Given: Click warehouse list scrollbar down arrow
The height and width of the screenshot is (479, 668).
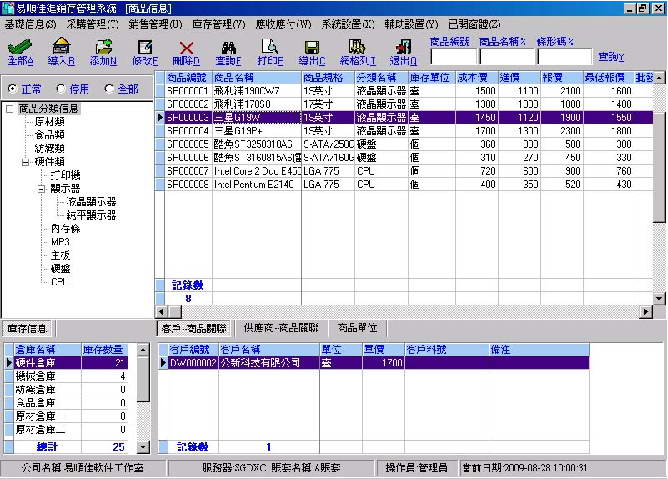Looking at the screenshot, I should [x=144, y=447].
